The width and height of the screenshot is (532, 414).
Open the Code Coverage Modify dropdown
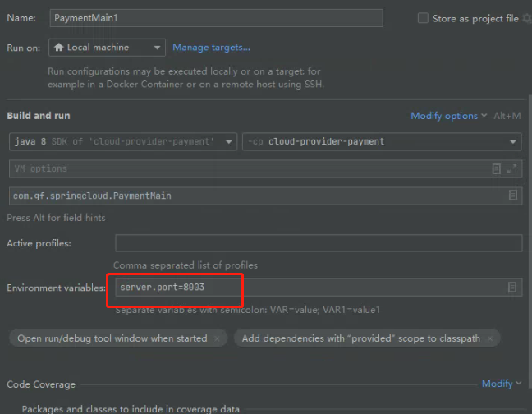click(x=502, y=384)
